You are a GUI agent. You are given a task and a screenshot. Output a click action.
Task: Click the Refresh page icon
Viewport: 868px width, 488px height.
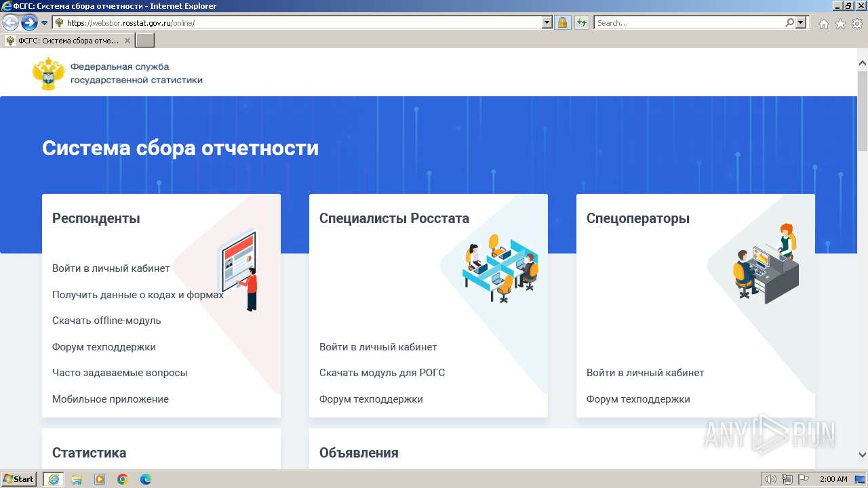click(x=581, y=23)
